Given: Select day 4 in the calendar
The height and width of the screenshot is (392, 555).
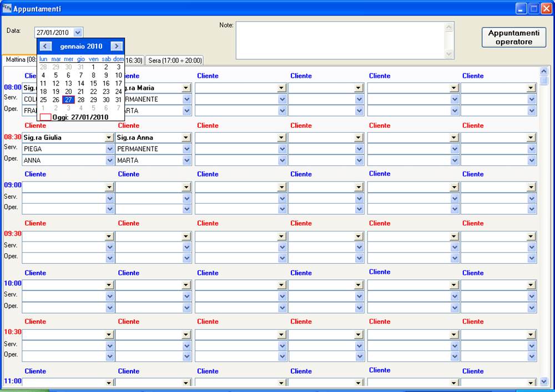Looking at the screenshot, I should point(43,75).
